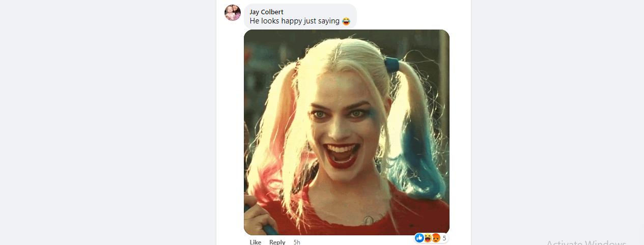Click the Activate Windows watermark text

(585, 242)
